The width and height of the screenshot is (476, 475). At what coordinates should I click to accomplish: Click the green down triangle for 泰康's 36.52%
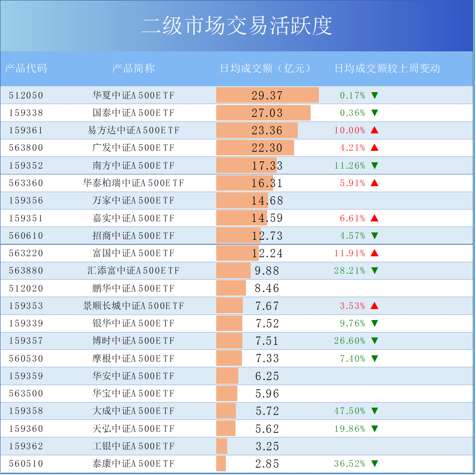click(x=374, y=464)
